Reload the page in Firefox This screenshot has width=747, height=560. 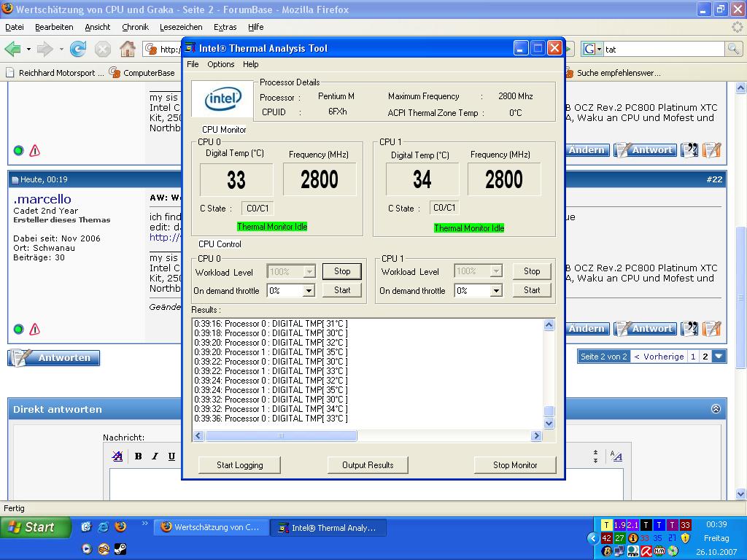[77, 49]
